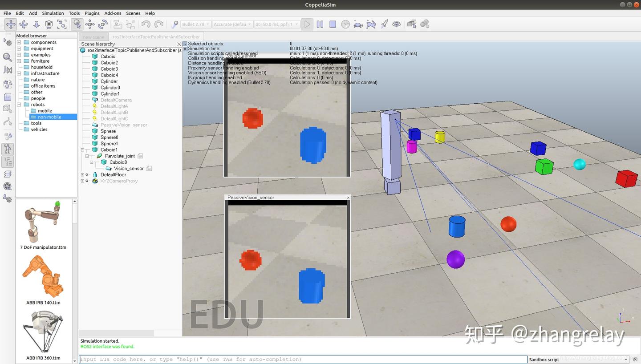Expand the components folder in Model browser
This screenshot has height=364, width=641.
pos(19,42)
